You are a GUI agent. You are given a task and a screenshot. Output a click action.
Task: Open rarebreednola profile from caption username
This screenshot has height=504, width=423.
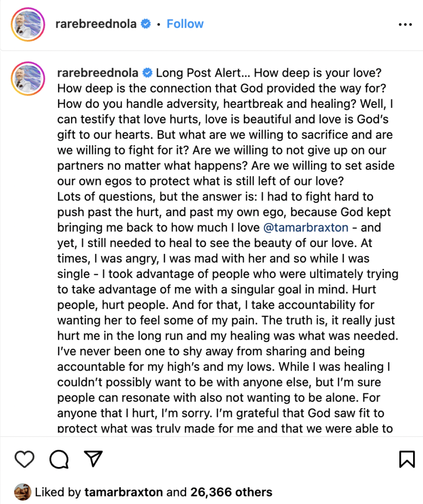point(98,73)
